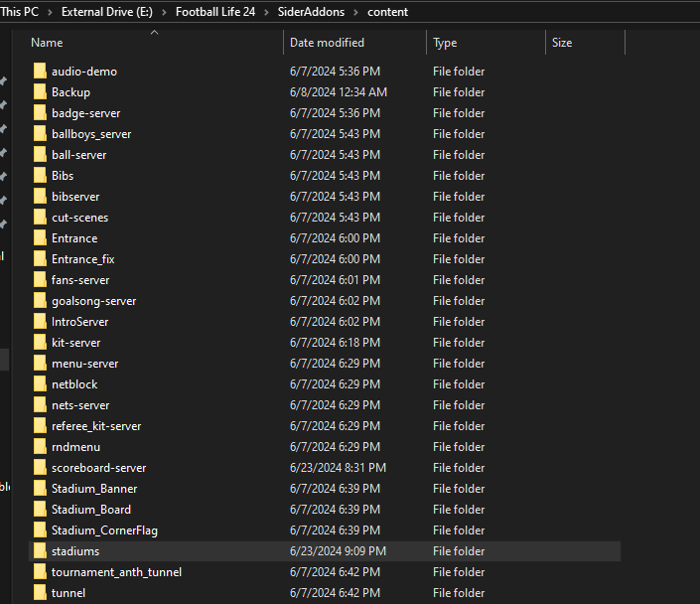
Task: Click date 6/8/2024 12:34 AM of Backup
Action: (339, 92)
